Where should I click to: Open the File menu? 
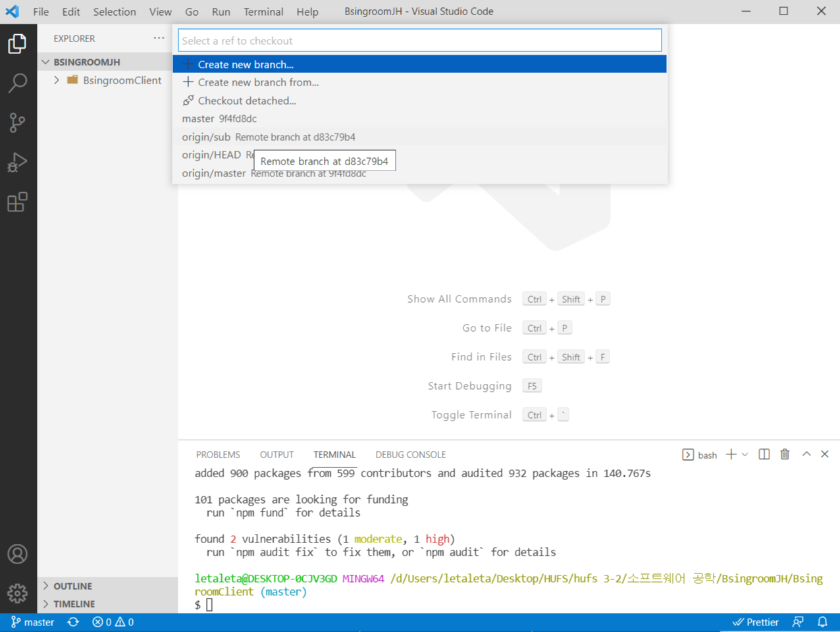(x=41, y=11)
